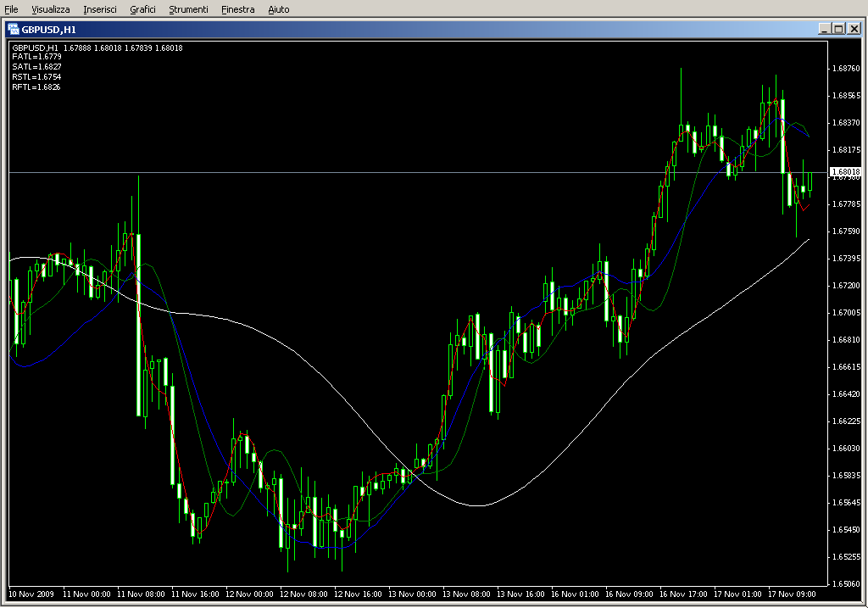
Task: Click the 17 Nov 09:00 time label
Action: click(792, 594)
